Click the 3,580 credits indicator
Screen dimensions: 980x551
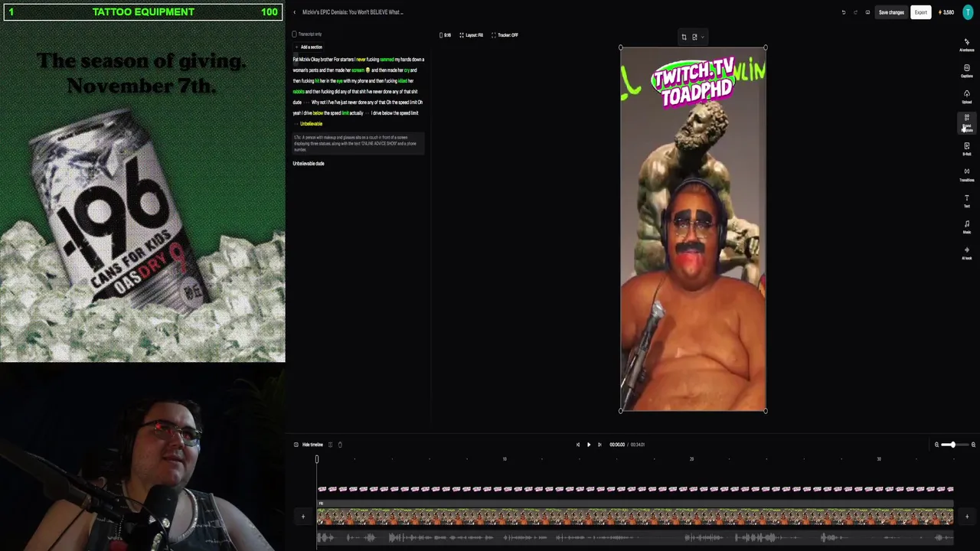(x=946, y=12)
